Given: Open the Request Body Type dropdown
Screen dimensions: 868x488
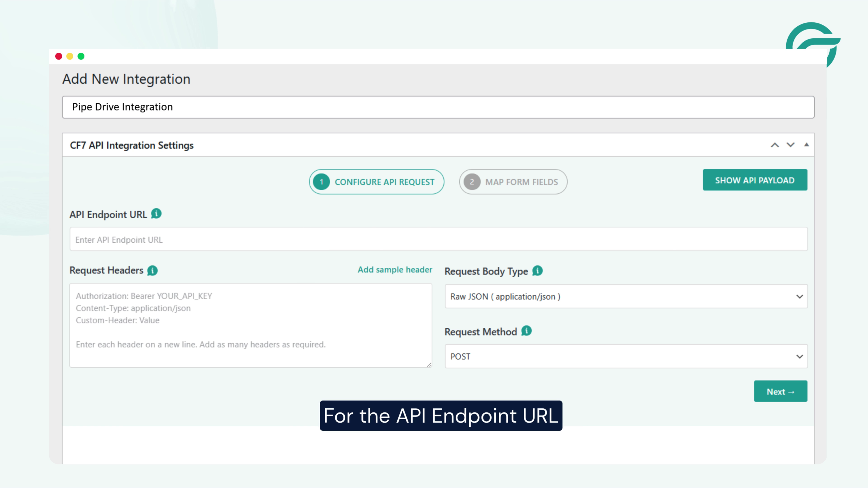Looking at the screenshot, I should point(626,297).
